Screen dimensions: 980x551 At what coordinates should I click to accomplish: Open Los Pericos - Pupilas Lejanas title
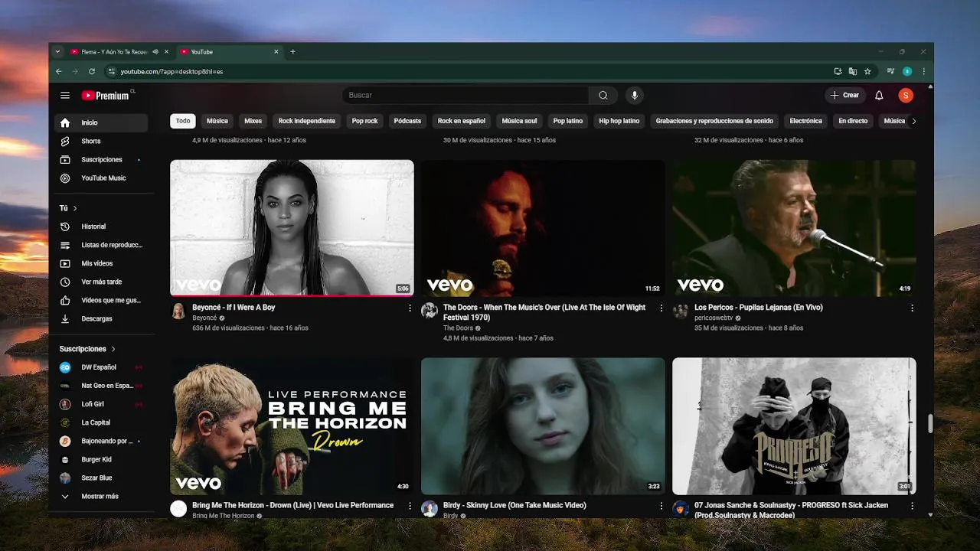pyautogui.click(x=759, y=308)
